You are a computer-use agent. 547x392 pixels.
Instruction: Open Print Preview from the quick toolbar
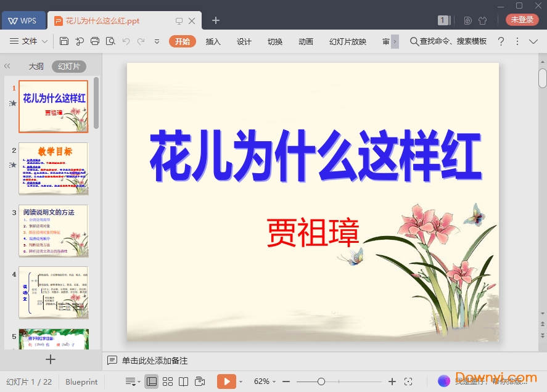click(111, 41)
